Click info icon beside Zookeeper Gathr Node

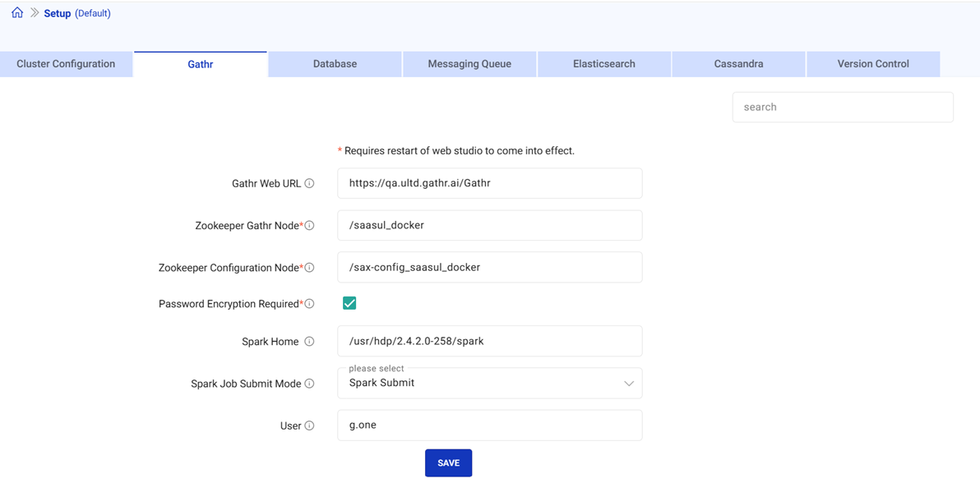point(310,226)
